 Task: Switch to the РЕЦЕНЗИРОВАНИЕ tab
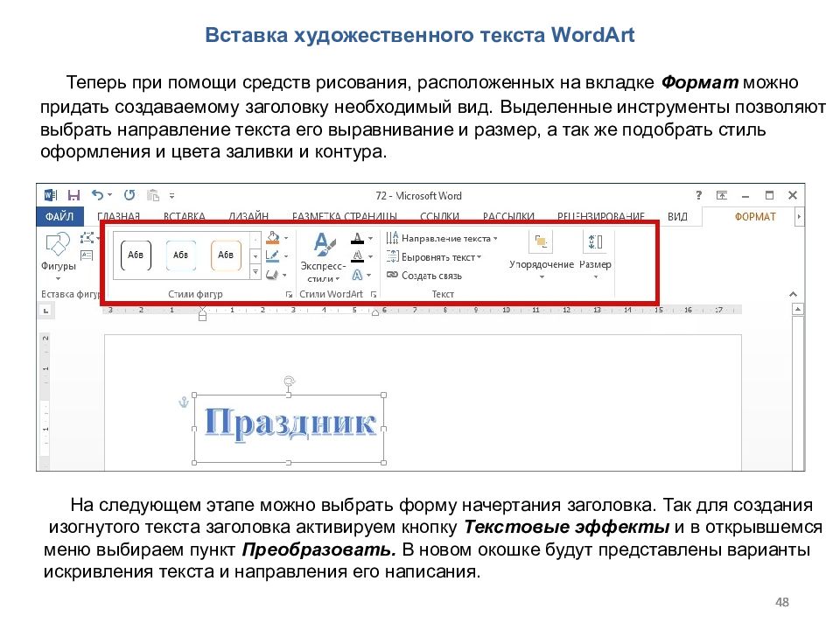601,216
